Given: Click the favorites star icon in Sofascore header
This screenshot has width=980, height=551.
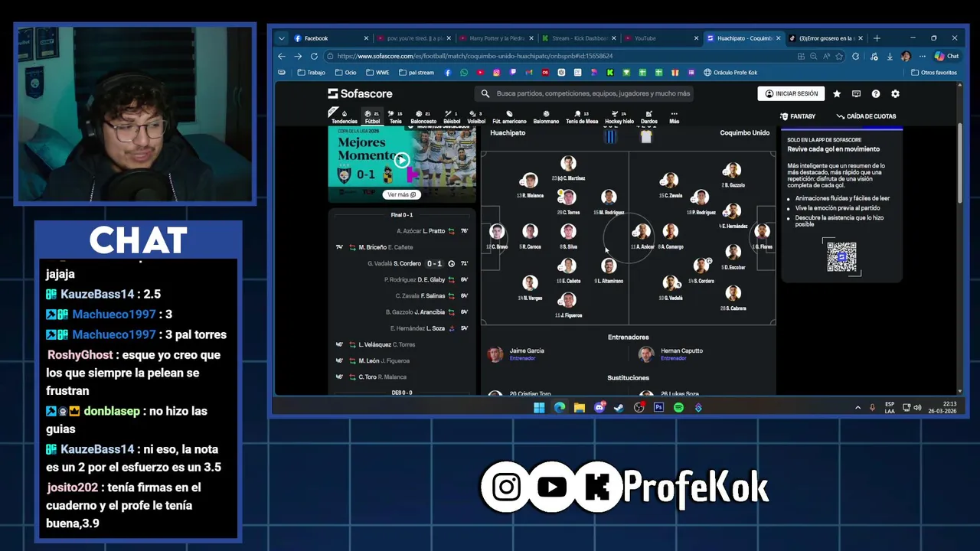Looking at the screenshot, I should [837, 93].
